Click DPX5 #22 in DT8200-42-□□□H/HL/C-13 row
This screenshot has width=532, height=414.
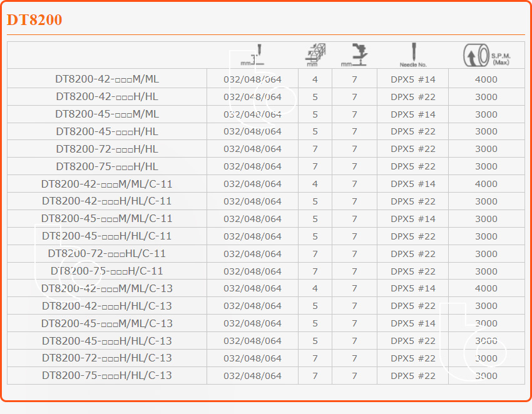pyautogui.click(x=413, y=306)
